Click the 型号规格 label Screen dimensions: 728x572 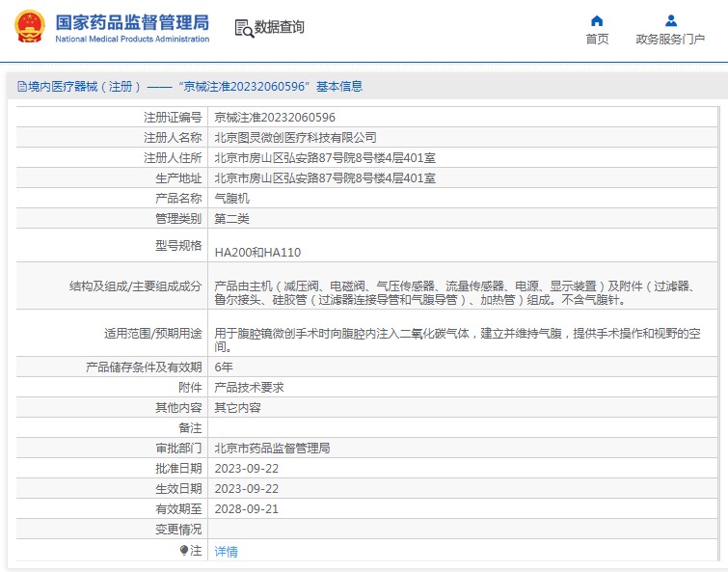(x=178, y=245)
